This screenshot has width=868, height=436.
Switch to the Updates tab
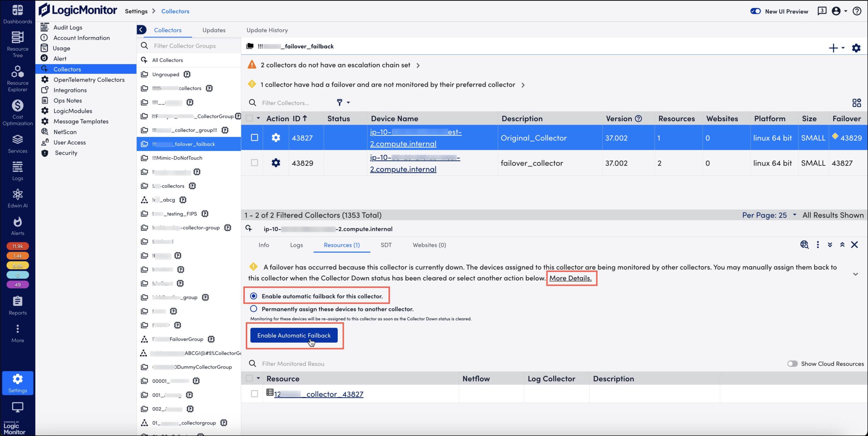214,30
